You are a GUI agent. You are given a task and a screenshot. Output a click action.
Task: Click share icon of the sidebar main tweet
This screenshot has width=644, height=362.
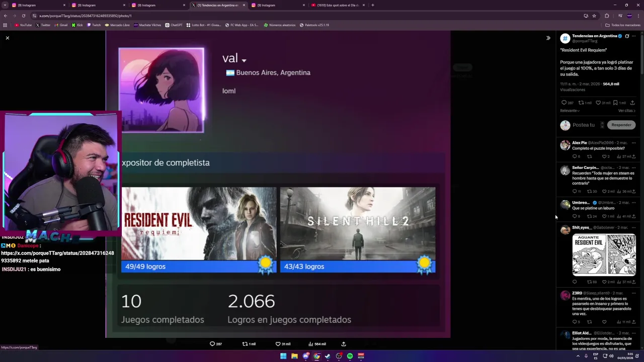pyautogui.click(x=632, y=103)
